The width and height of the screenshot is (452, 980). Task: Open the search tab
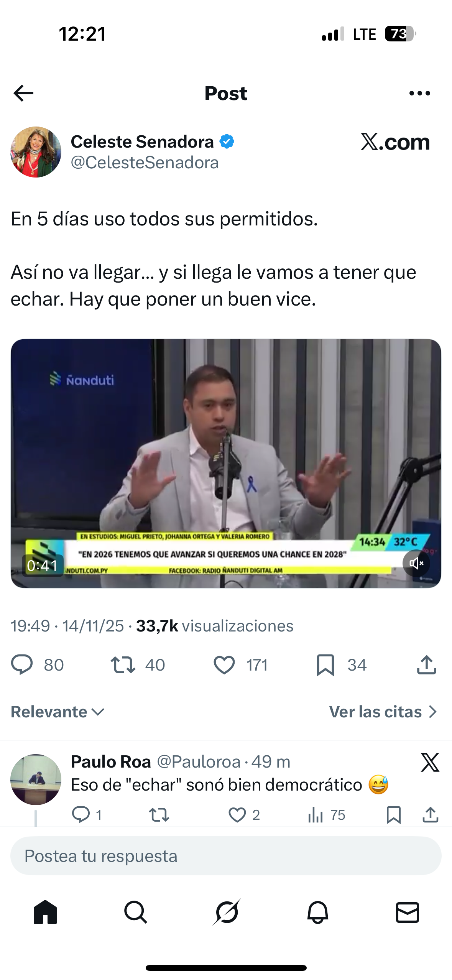pyautogui.click(x=136, y=912)
